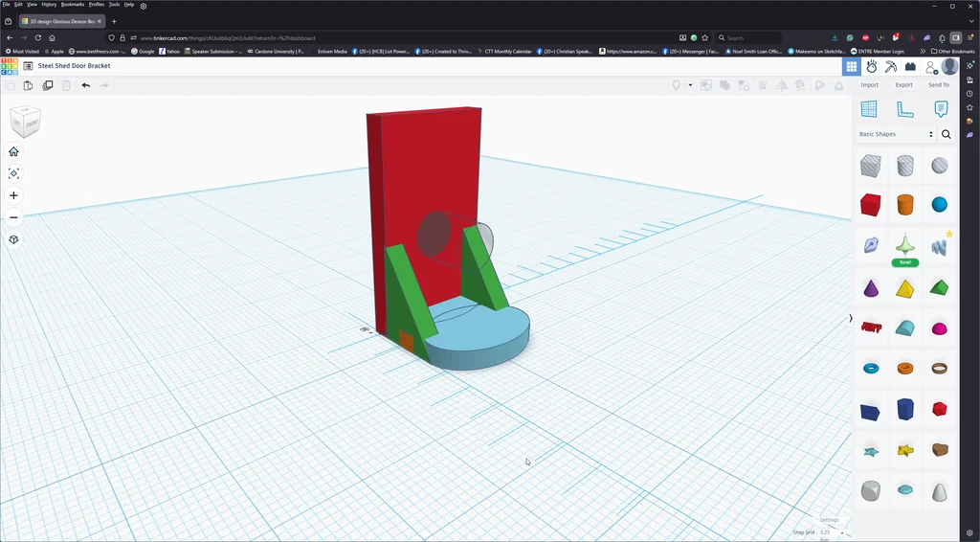Viewport: 980px width, 542px height.
Task: Click the Home view button
Action: [13, 151]
